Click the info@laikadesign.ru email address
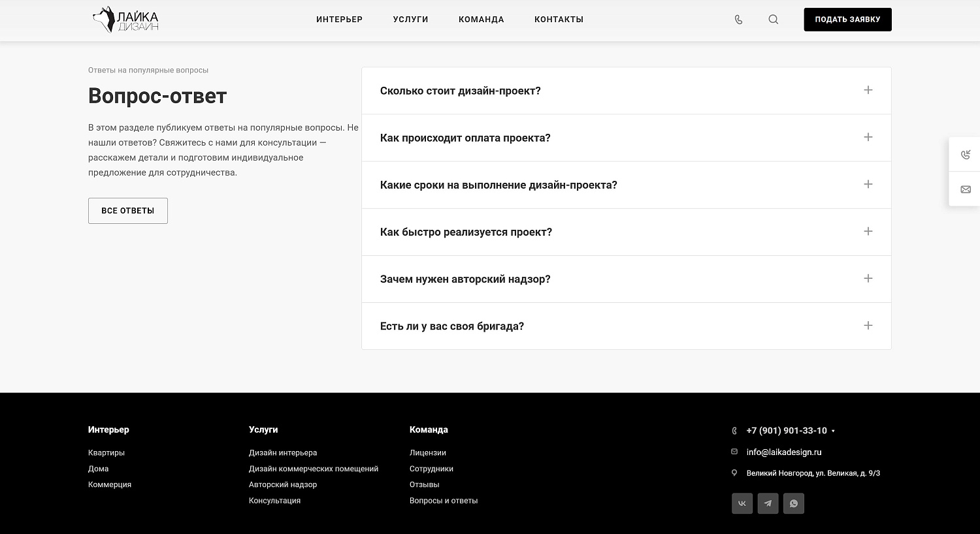This screenshot has height=534, width=980. click(783, 451)
